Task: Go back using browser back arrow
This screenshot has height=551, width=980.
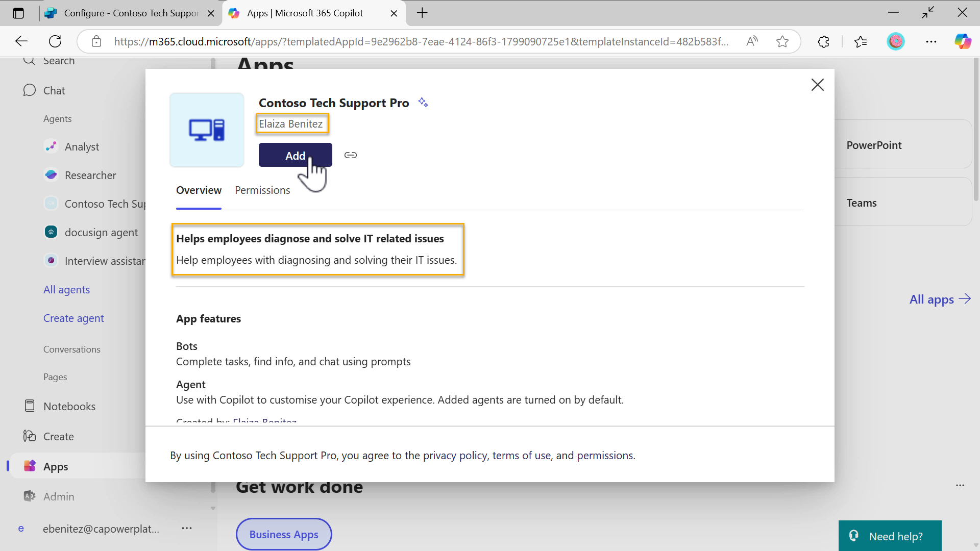Action: pyautogui.click(x=21, y=41)
